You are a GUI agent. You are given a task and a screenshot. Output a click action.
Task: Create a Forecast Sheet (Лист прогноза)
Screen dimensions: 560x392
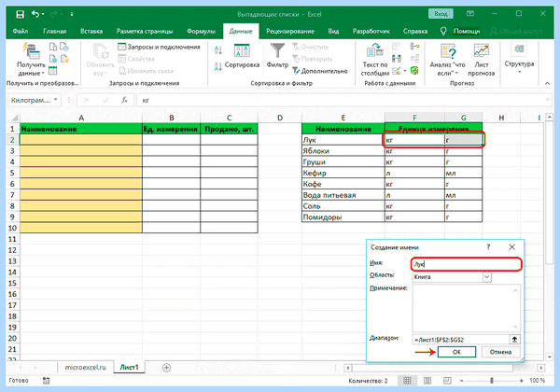[x=481, y=60]
